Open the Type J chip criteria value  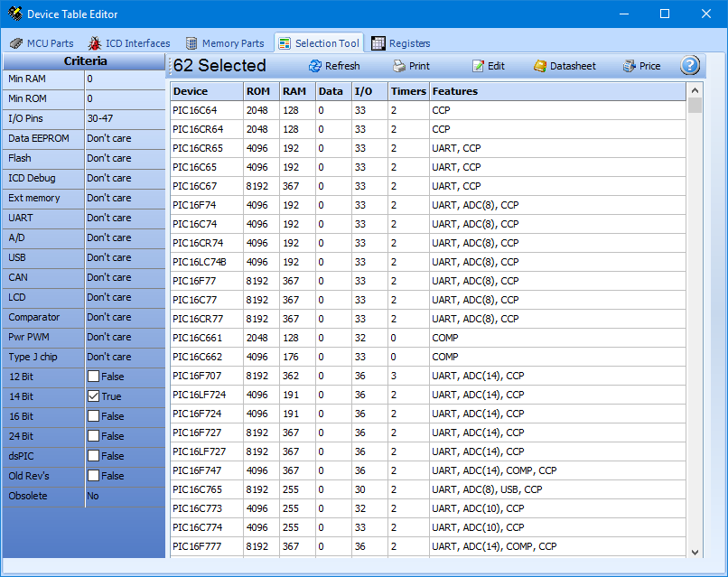point(126,357)
